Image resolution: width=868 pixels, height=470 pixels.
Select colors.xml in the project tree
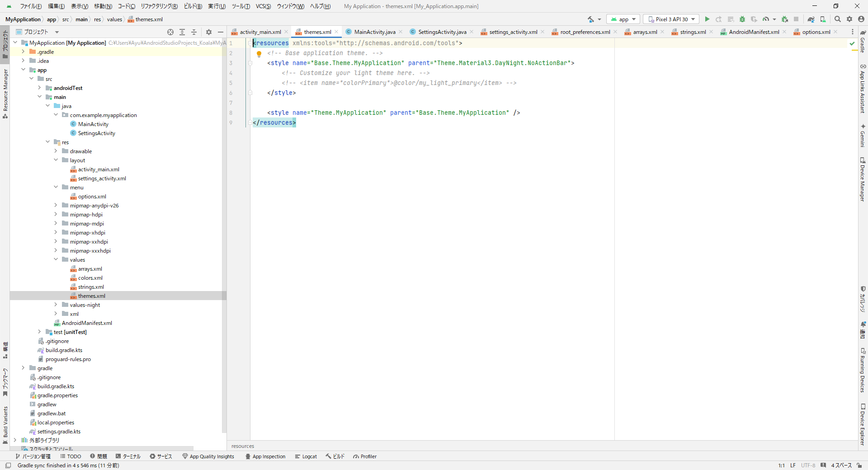click(x=90, y=278)
